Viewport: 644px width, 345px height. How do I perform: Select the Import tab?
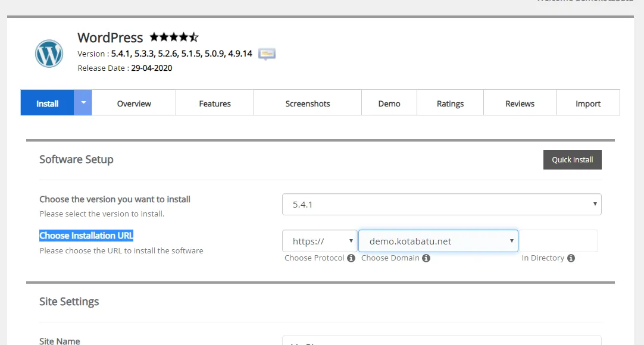tap(587, 102)
